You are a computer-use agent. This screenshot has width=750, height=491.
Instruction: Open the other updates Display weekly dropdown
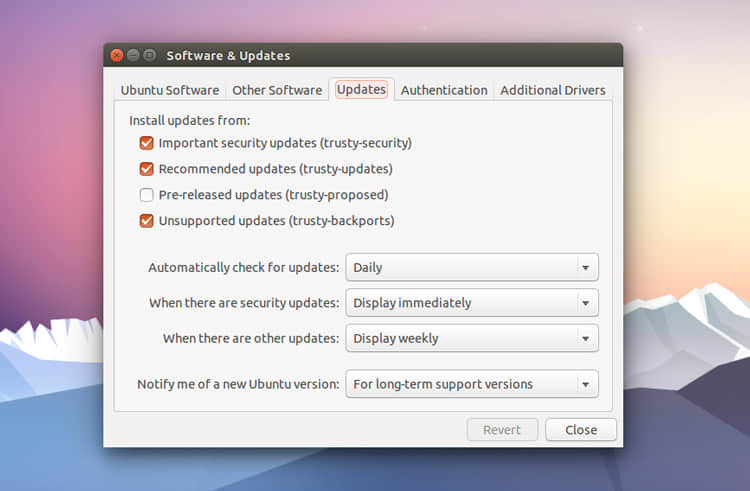pyautogui.click(x=471, y=338)
